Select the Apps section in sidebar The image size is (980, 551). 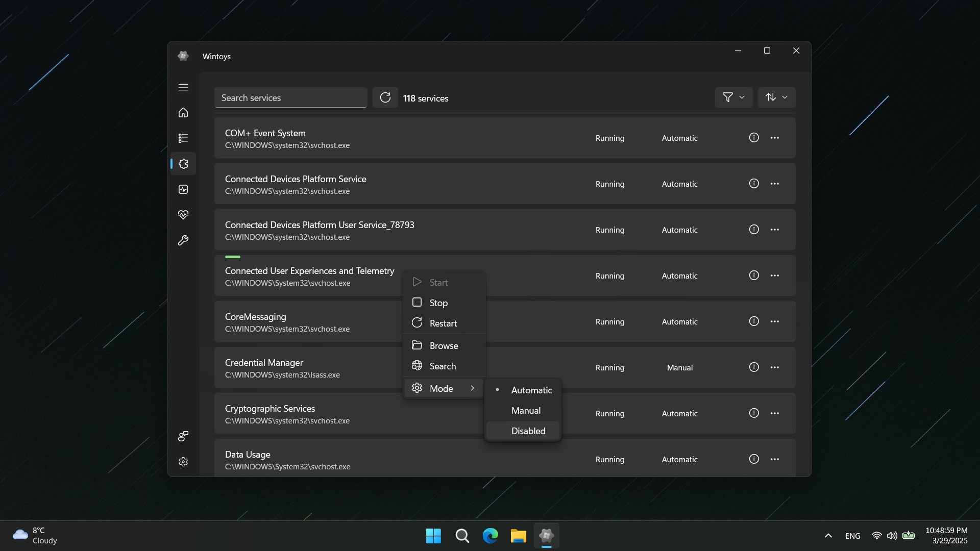(183, 138)
